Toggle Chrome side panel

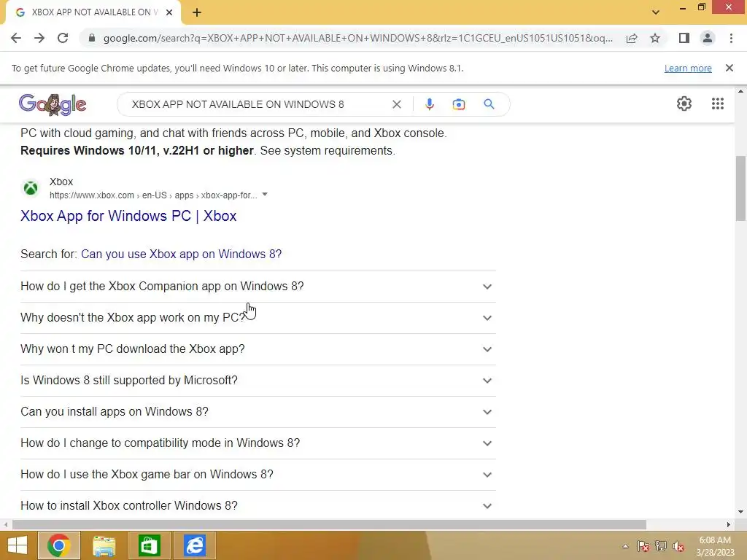[684, 38]
